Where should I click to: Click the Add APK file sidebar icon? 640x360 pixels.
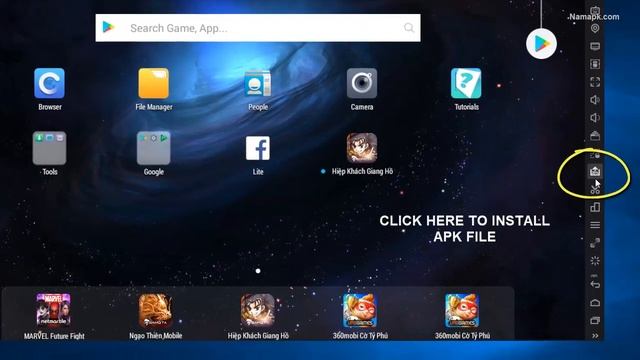pyautogui.click(x=595, y=171)
